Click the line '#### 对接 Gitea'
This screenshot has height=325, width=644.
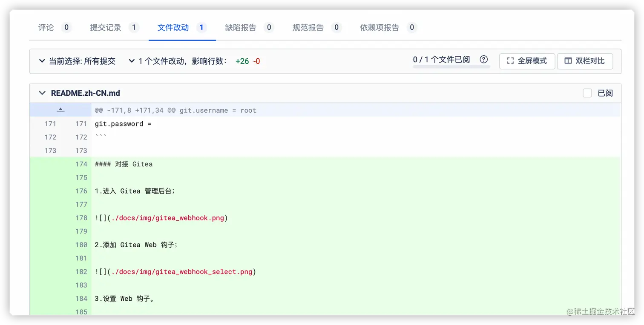click(x=124, y=164)
